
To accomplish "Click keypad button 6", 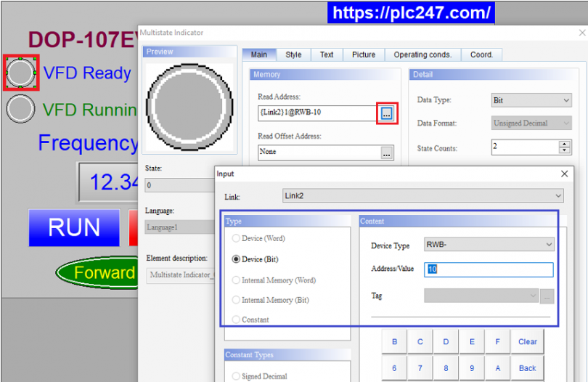I will click(x=394, y=368).
